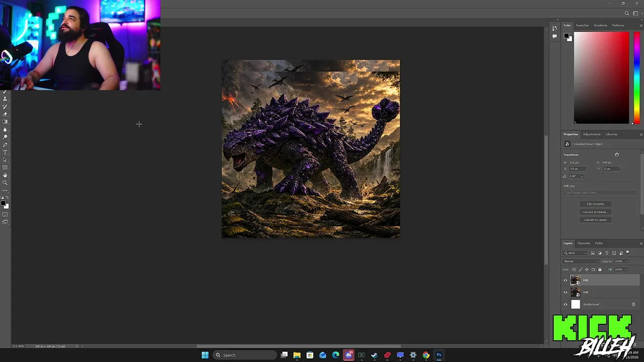Change the screen mode
The image size is (644, 362).
pyautogui.click(x=5, y=222)
